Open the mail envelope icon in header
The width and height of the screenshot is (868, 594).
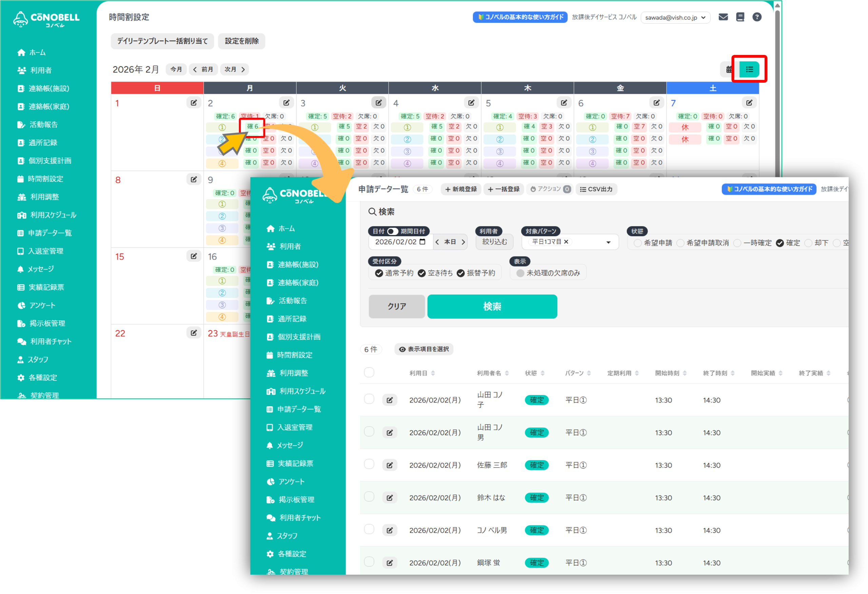(723, 17)
